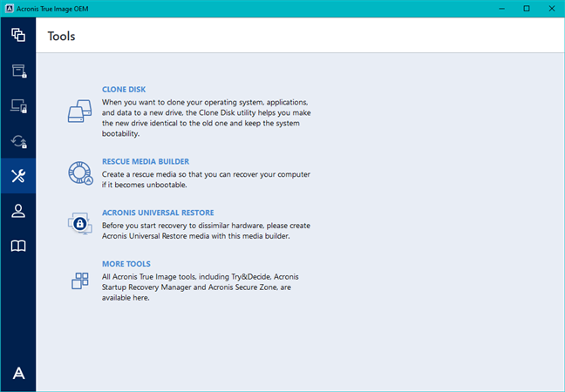Open the locked Dashboard devices sidebar icon

[x=18, y=106]
